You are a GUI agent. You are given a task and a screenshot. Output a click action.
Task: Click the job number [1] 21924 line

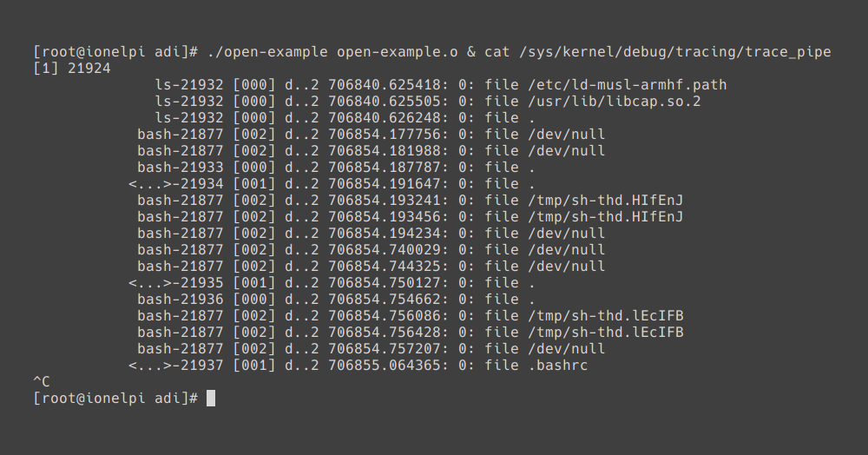coord(72,69)
